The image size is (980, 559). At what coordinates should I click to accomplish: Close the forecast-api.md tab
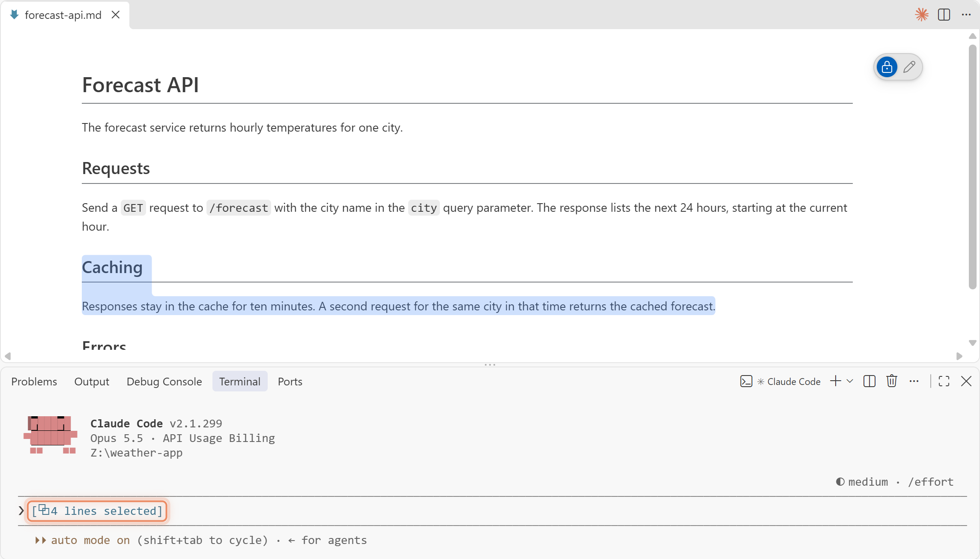115,15
